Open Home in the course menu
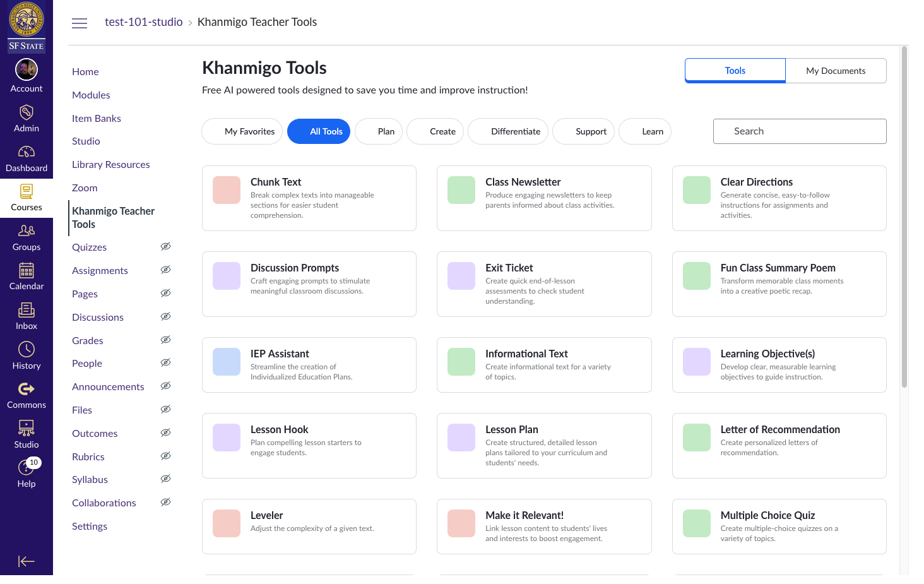Viewport: 924px width, 584px height. point(85,72)
